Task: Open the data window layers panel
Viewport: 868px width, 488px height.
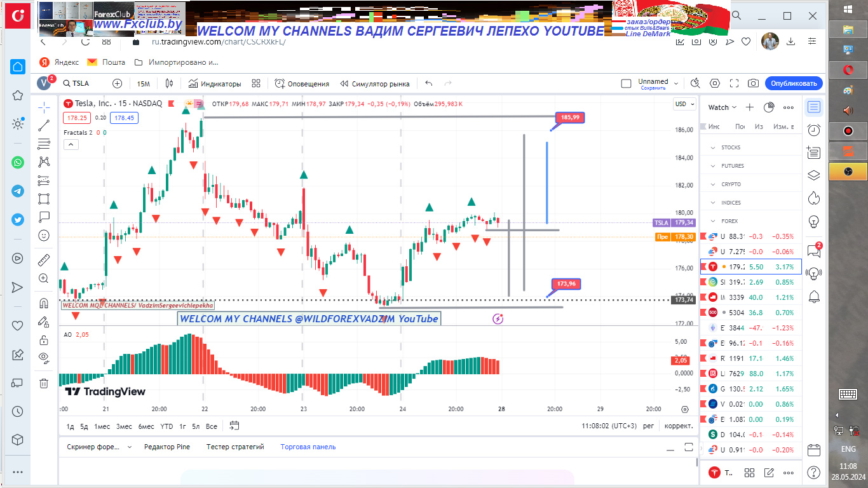Action: coord(814,175)
